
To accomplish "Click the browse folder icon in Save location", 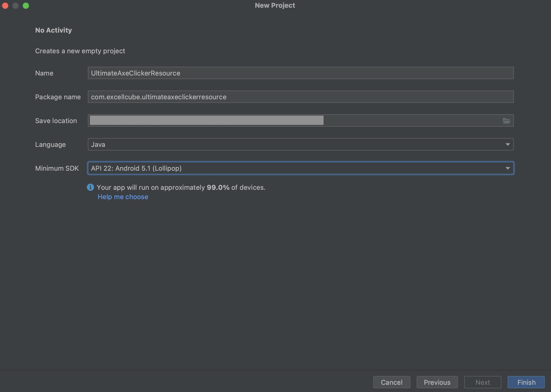I will pos(506,121).
